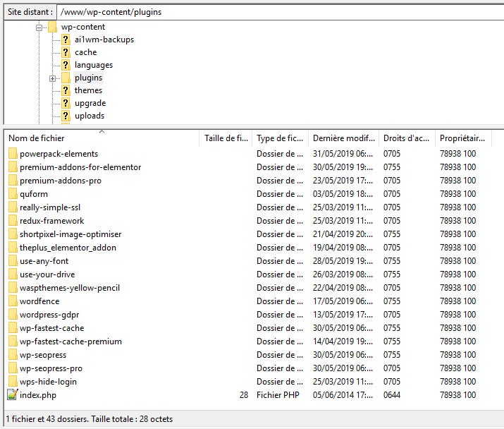Screen dimensions: 504x429
Task: Select the theplus_elementor_addon folder name
Action: 68,248
